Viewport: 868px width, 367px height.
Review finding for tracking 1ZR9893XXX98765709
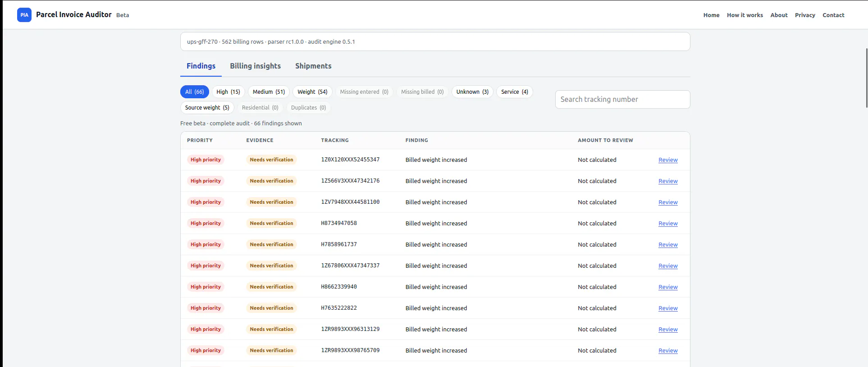pos(668,351)
